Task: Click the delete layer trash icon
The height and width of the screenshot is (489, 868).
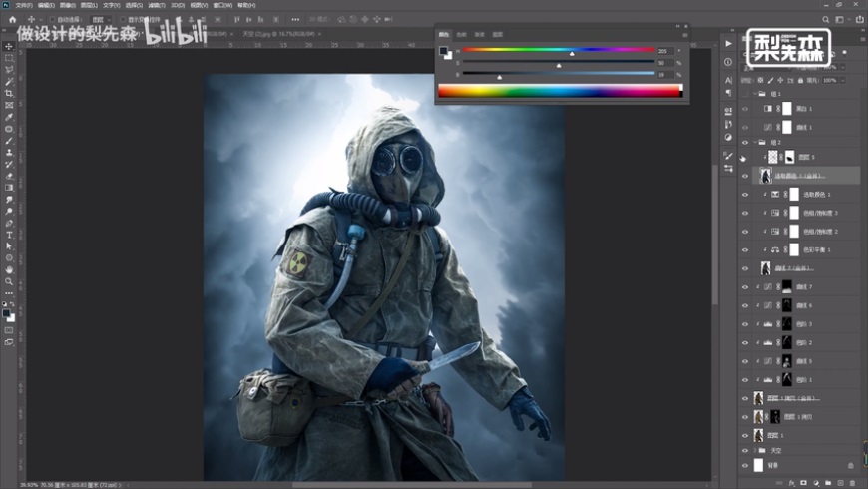Action: click(852, 483)
